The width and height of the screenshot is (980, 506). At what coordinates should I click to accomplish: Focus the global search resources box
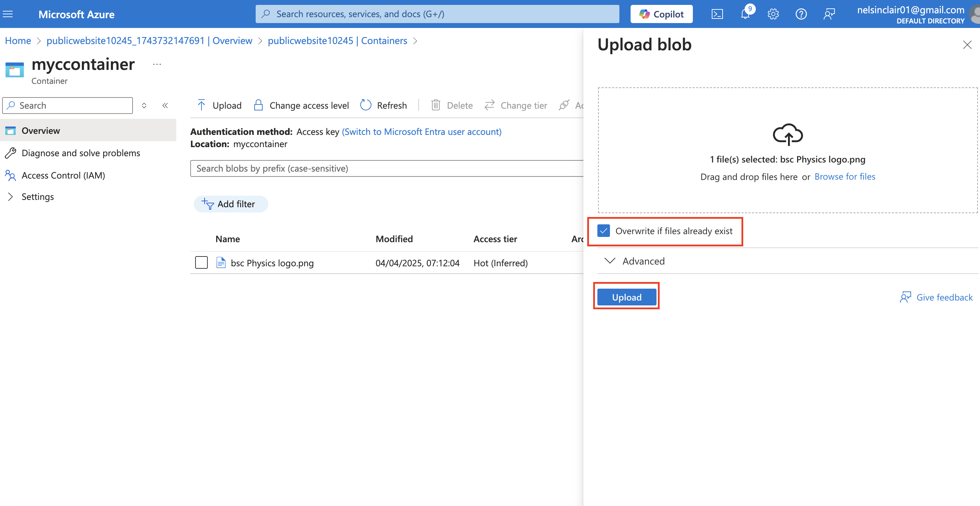tap(437, 14)
